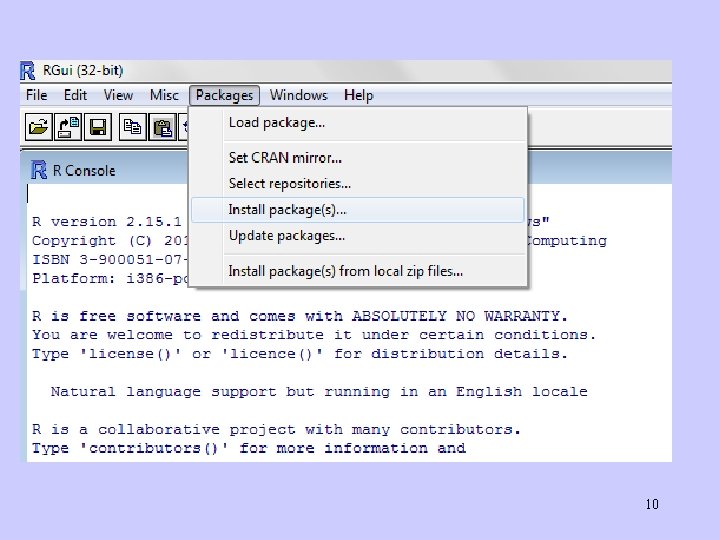Click the Load workspace toolbar icon
The width and height of the screenshot is (720, 540).
(68, 127)
